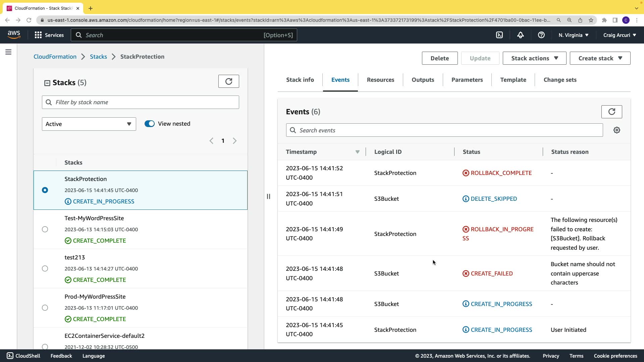Refresh the Events table

611,112
